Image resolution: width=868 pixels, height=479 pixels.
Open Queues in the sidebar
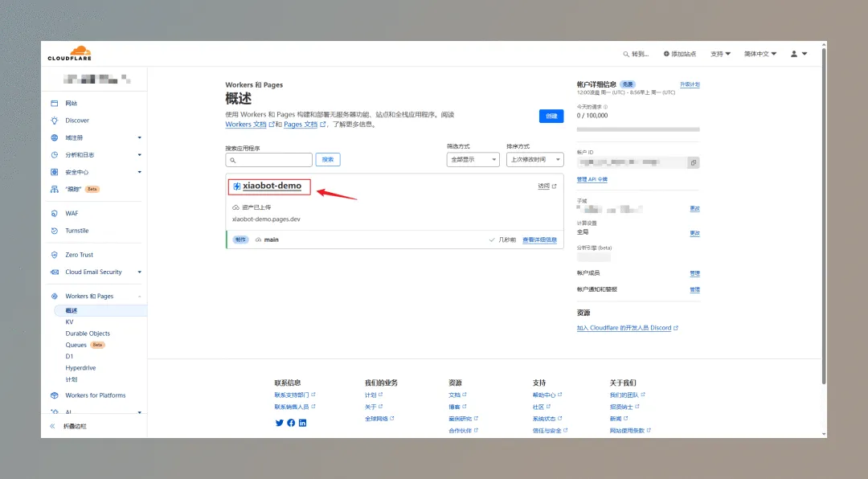click(x=76, y=345)
